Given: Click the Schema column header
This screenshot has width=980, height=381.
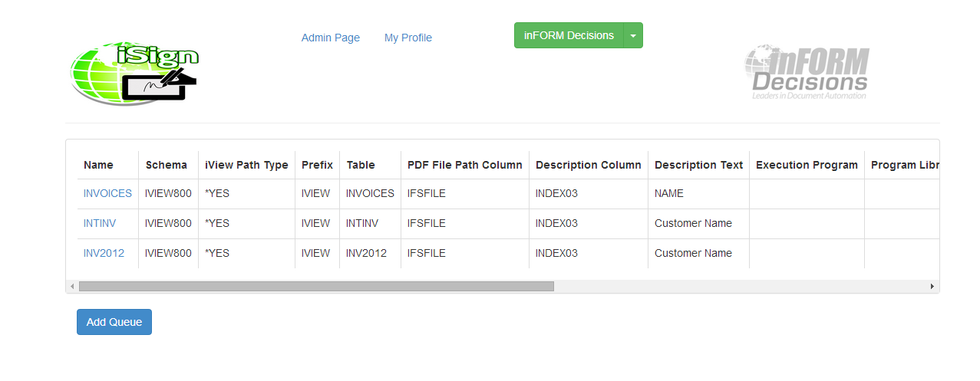Looking at the screenshot, I should (x=166, y=165).
